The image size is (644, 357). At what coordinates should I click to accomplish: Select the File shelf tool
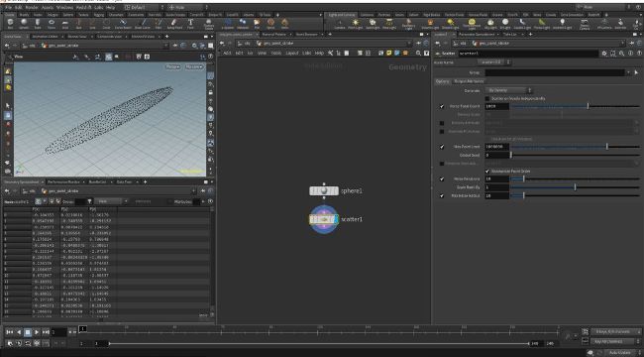257,24
